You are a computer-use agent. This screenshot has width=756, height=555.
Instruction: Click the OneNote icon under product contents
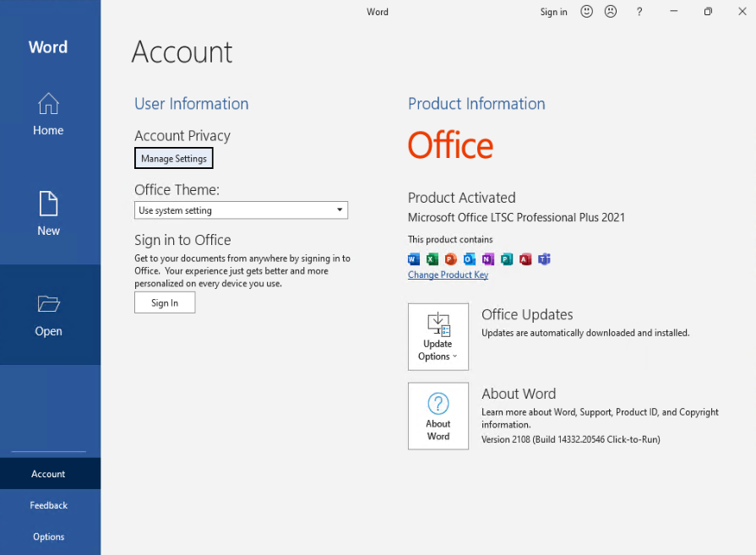[488, 259]
